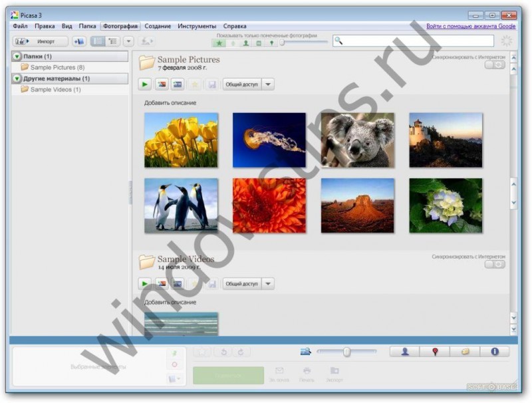The width and height of the screenshot is (532, 403).
Task: Show the Properties info panel
Action: click(x=495, y=352)
